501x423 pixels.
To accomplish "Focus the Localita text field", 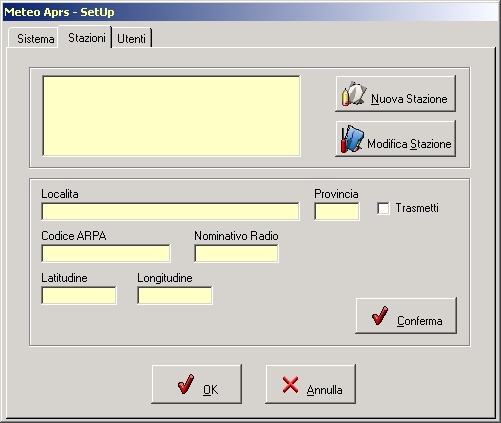I will coord(170,211).
